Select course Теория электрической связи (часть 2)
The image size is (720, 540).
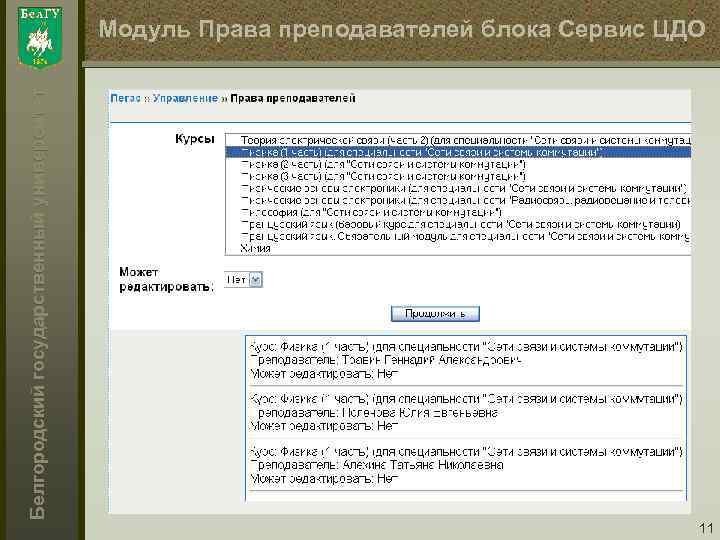coord(458,140)
